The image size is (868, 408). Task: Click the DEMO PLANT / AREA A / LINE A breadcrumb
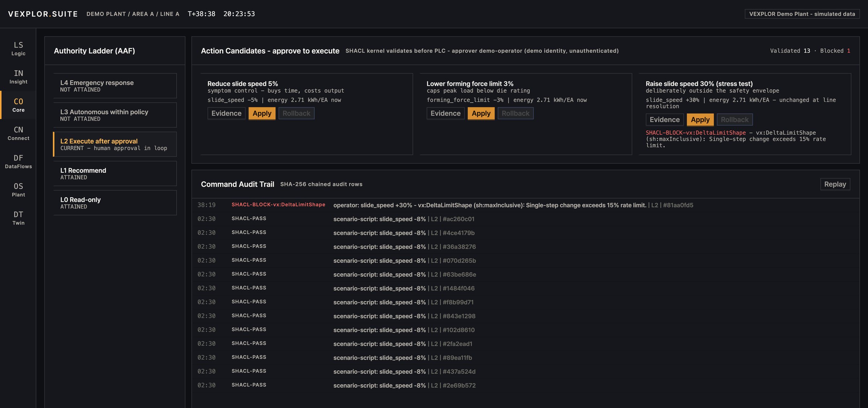[133, 14]
